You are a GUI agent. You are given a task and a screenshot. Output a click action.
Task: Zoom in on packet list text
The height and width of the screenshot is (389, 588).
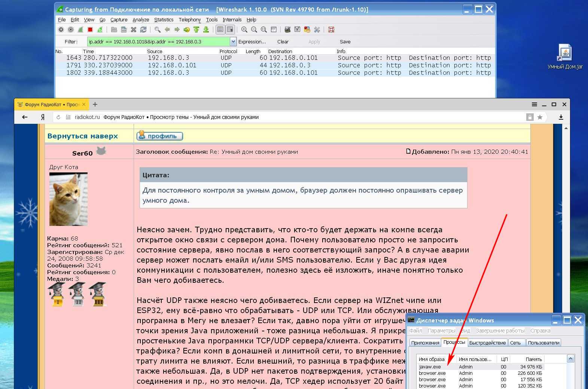point(244,30)
